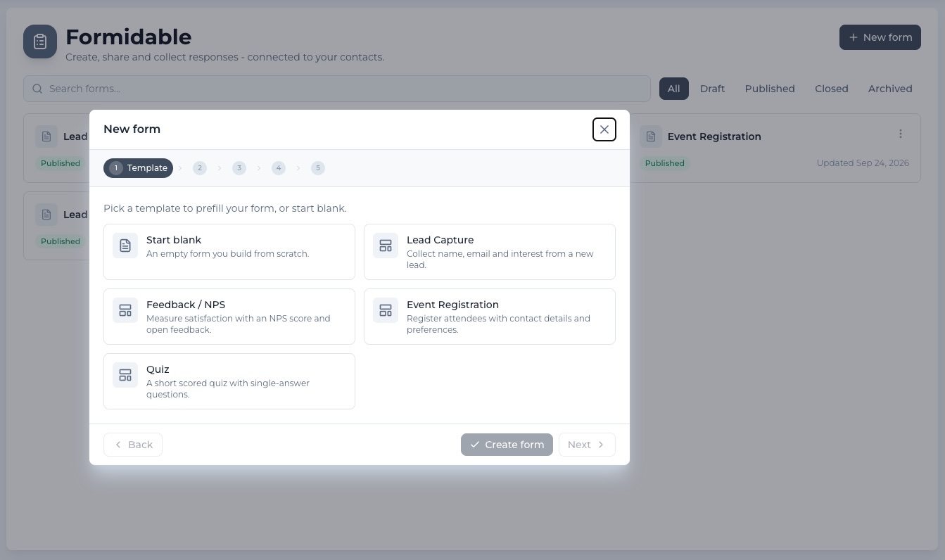
Task: Click the Feedback / NPS template icon
Action: (x=125, y=310)
